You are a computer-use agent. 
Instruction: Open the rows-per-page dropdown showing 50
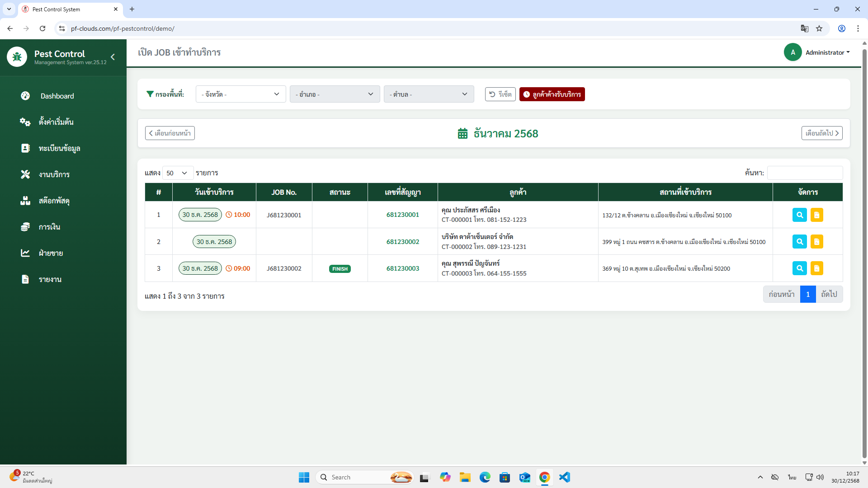point(177,173)
